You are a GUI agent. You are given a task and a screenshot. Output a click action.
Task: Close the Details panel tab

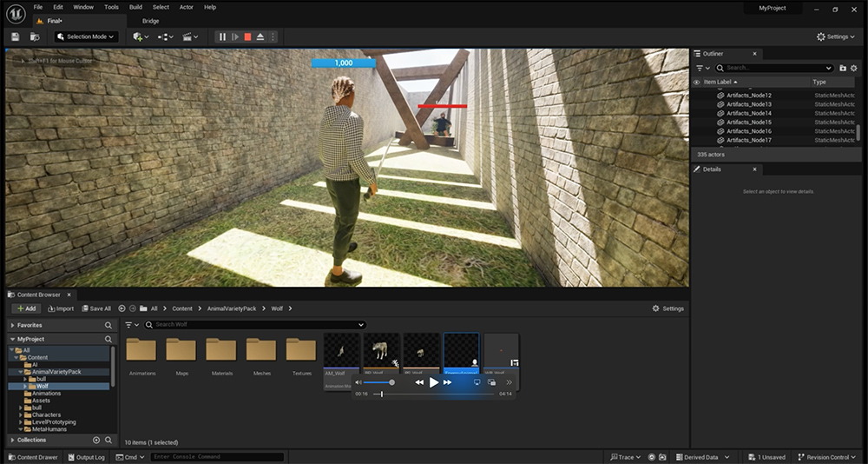point(754,169)
